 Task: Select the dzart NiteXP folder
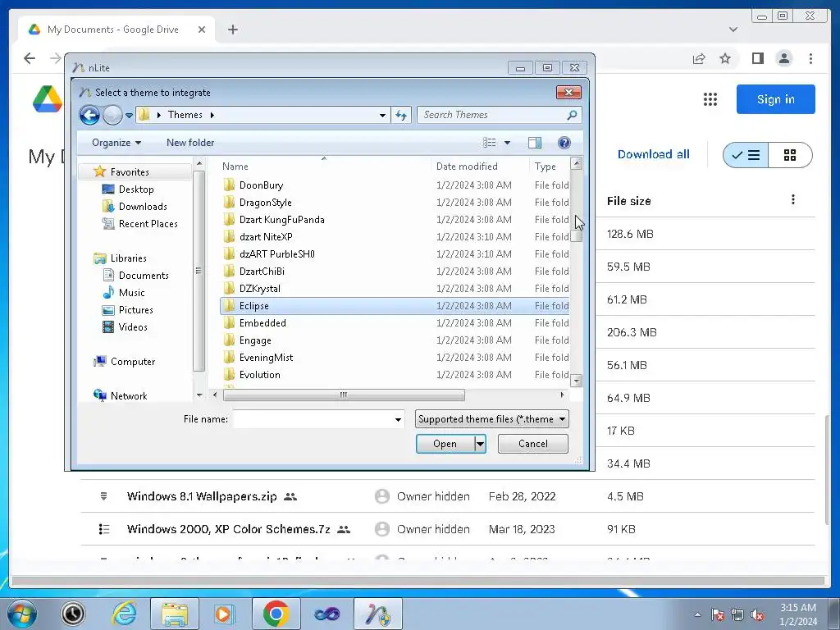[266, 237]
